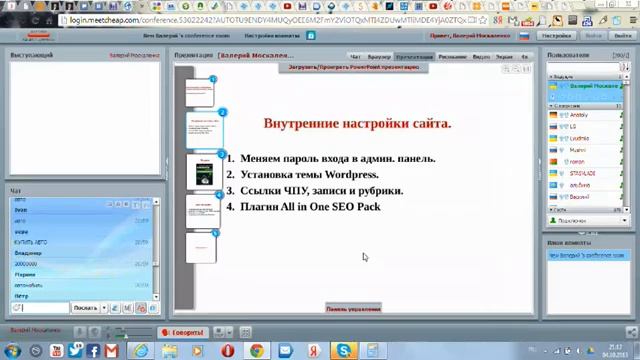640x360 pixels.
Task: Select the fourth slide thumbnail
Action: (x=203, y=212)
